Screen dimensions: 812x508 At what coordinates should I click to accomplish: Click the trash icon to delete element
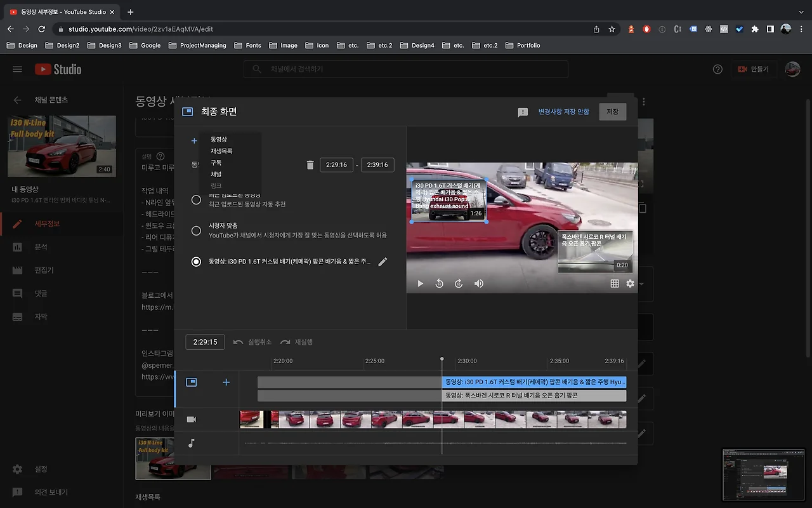click(310, 165)
